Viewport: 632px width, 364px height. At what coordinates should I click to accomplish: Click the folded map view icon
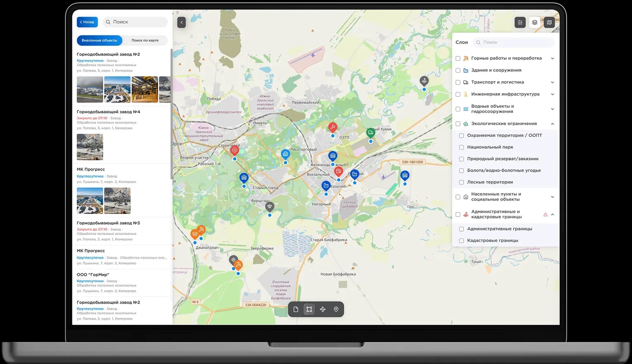tap(549, 22)
